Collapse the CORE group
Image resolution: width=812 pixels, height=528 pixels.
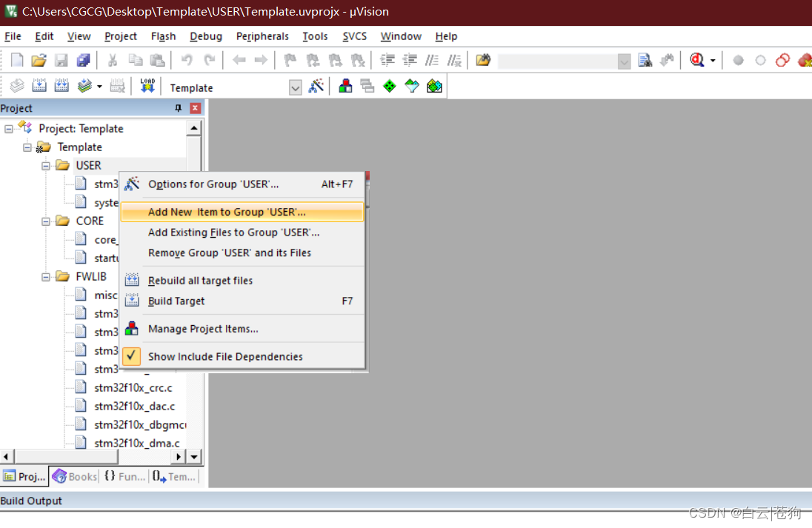click(x=46, y=221)
